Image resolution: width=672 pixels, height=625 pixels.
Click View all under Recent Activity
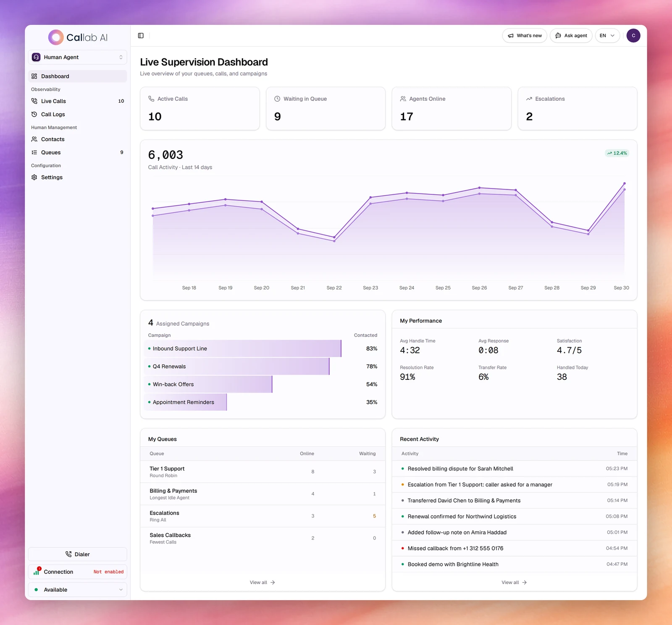point(514,582)
